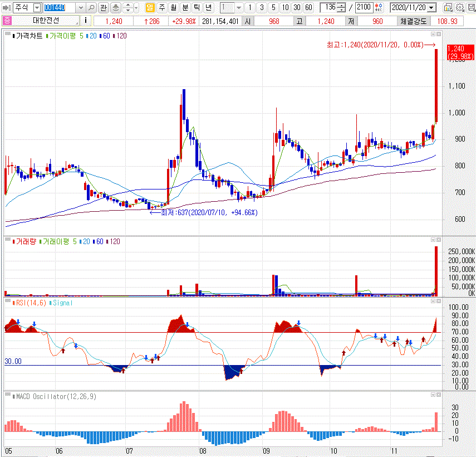This screenshot has width=476, height=457.
Task: Open the 2020/11/20 date dropdown
Action: coord(431,8)
